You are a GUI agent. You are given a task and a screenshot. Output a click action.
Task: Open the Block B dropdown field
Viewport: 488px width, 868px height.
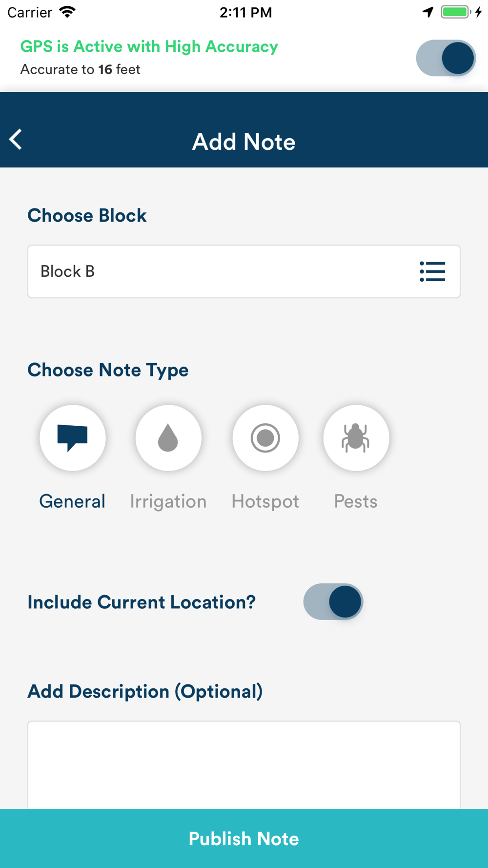pyautogui.click(x=244, y=271)
